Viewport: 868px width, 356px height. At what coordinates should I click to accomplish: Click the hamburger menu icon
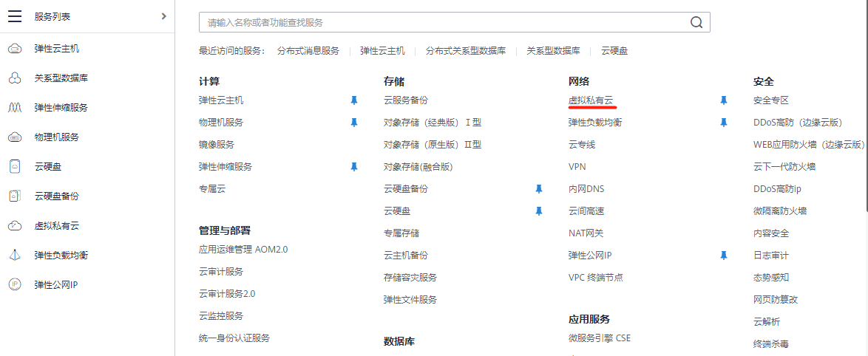pos(15,17)
